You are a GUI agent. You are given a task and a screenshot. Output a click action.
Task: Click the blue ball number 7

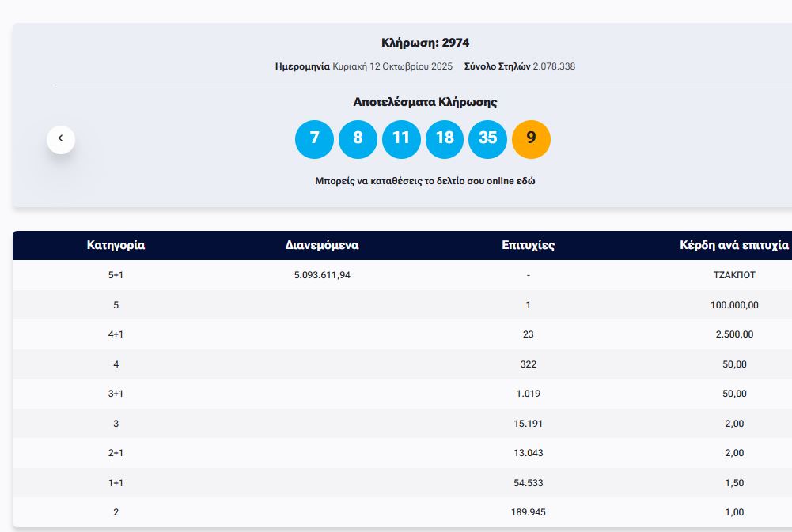click(314, 139)
